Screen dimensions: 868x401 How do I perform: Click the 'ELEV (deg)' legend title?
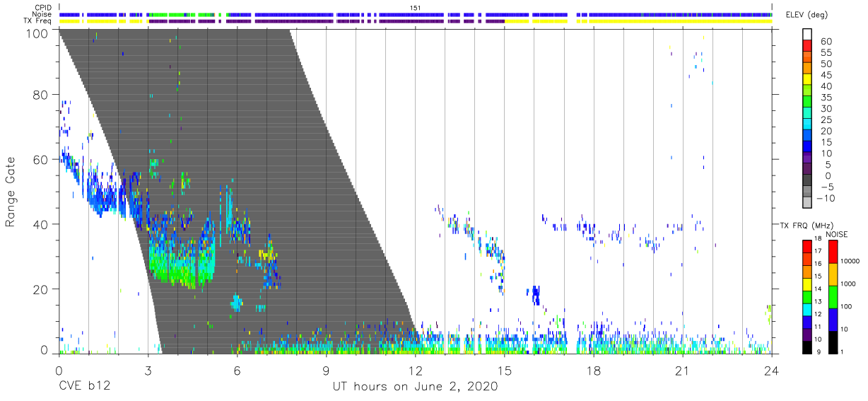click(x=807, y=15)
